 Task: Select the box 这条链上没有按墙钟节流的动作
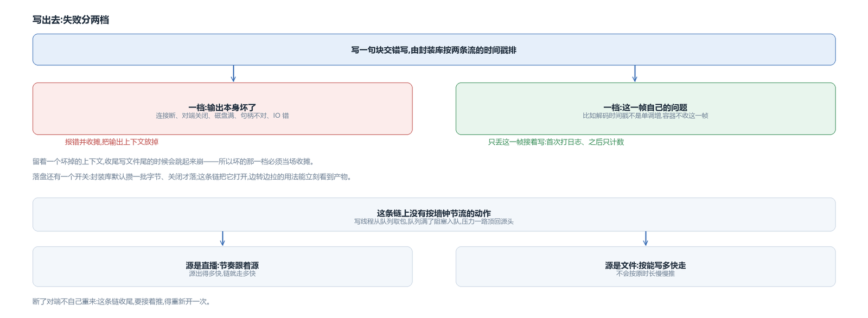(x=434, y=214)
